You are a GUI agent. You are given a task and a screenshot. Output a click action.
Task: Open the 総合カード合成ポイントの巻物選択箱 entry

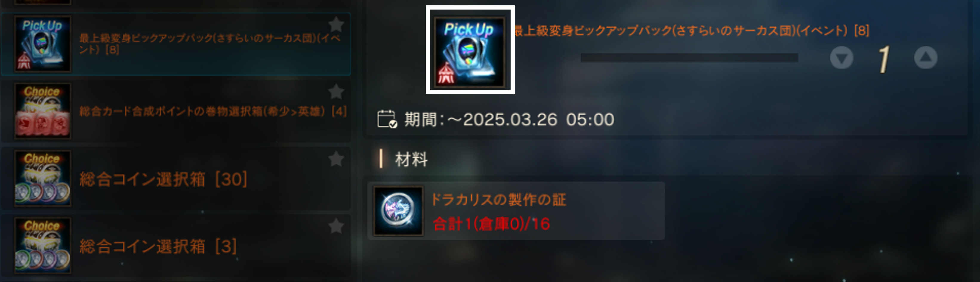(x=176, y=111)
